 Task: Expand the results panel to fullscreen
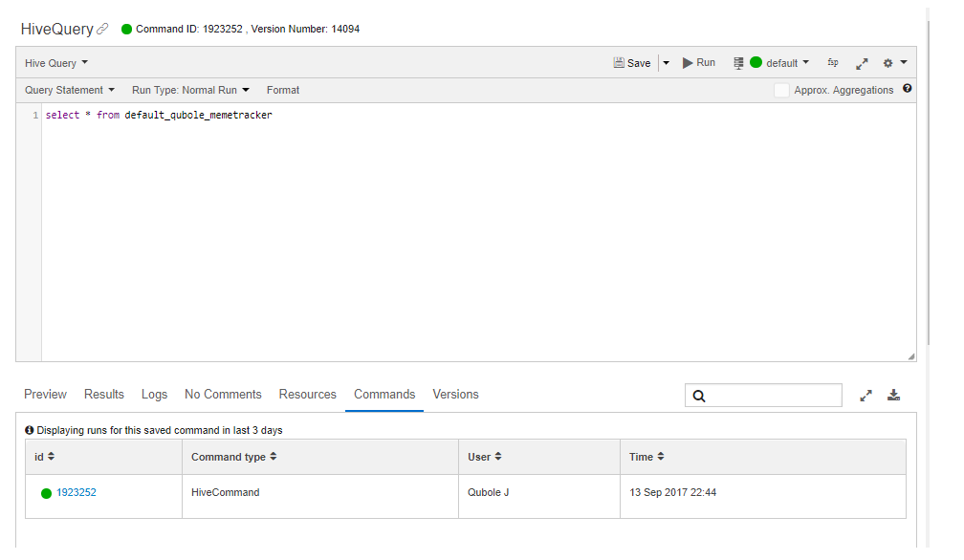tap(865, 396)
